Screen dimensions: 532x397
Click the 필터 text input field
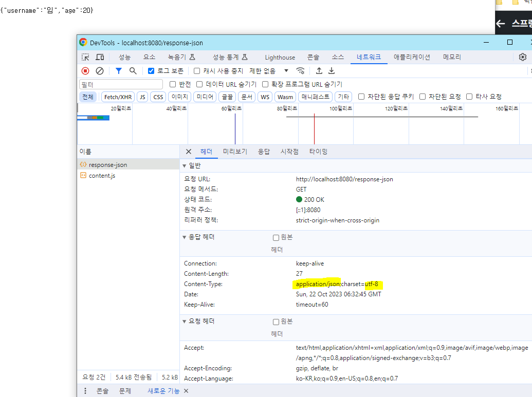tap(121, 84)
